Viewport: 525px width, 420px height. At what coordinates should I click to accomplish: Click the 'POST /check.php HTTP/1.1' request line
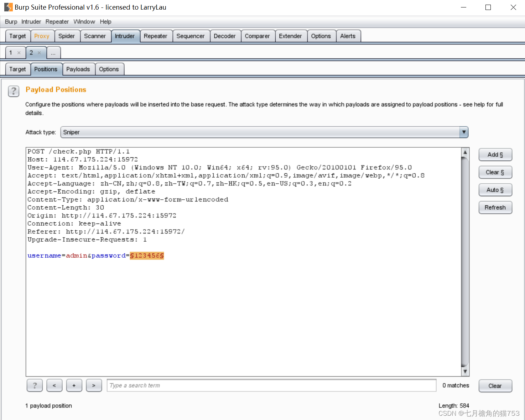point(79,151)
